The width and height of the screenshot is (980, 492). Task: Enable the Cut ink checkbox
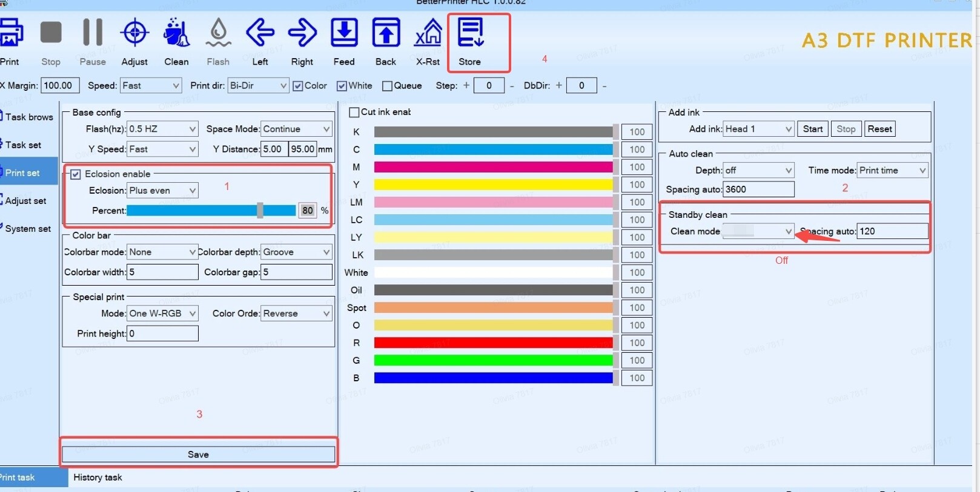click(354, 112)
